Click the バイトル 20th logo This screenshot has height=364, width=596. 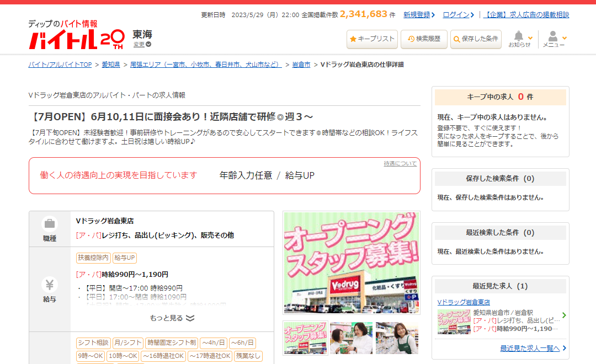(76, 39)
